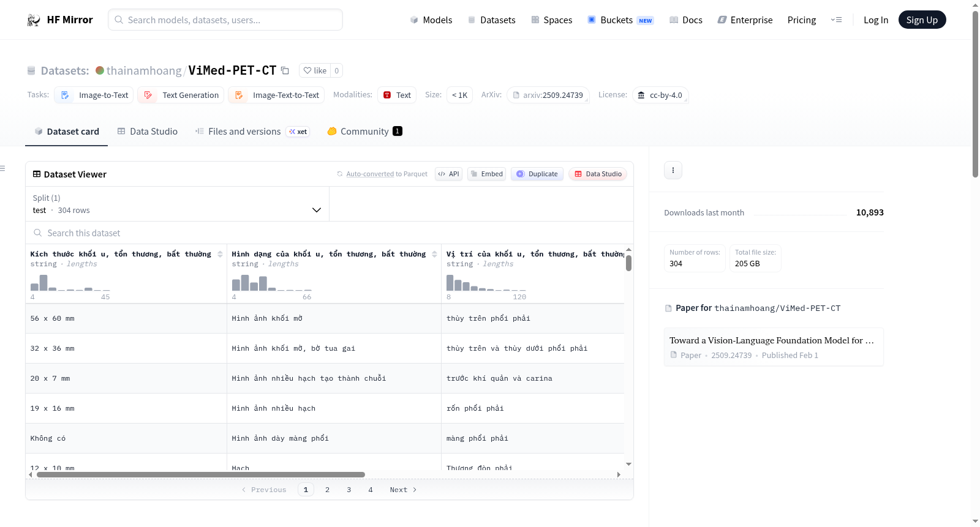The height and width of the screenshot is (527, 980).
Task: Open the Community tab
Action: point(364,132)
